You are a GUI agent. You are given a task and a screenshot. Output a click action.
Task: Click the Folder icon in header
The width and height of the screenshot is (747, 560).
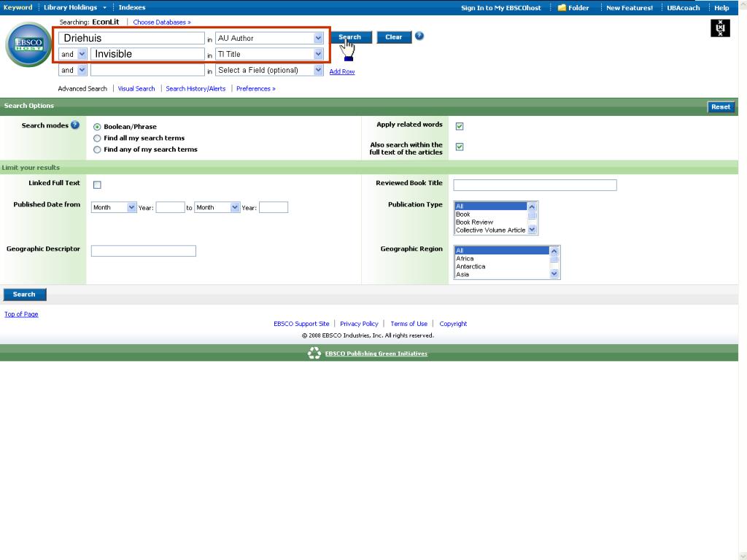coord(562,7)
